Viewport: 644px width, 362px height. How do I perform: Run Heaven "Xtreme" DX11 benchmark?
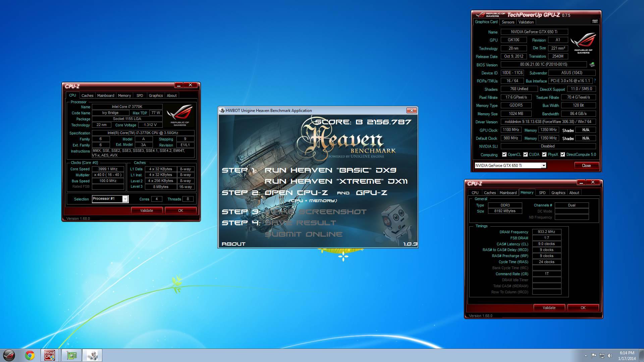tap(336, 181)
